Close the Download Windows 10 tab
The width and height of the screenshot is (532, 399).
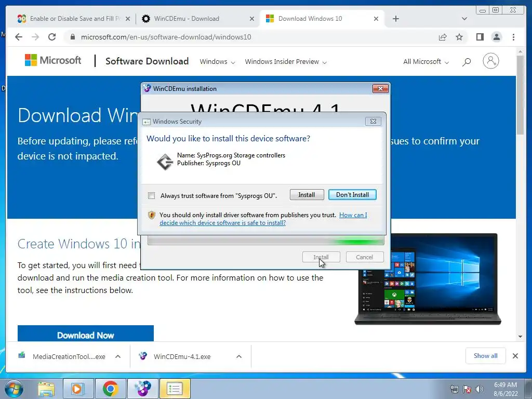pos(376,19)
